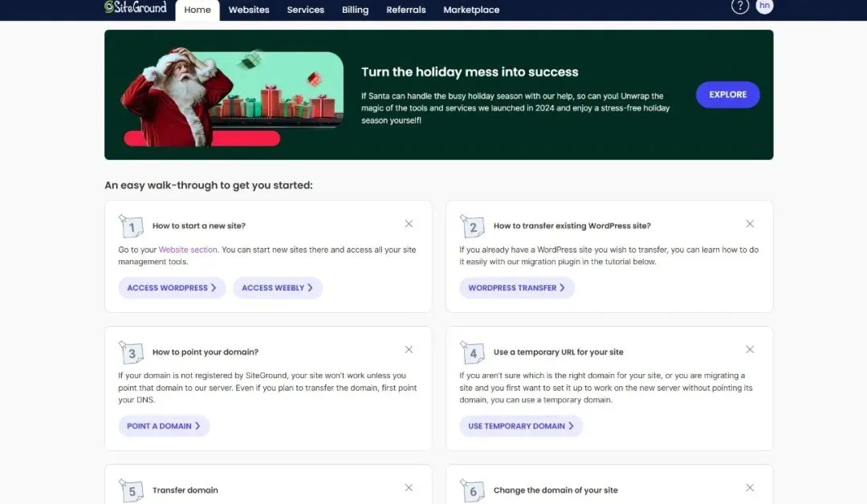Viewport: 867px width, 504px height.
Task: Dismiss the 'How to transfer existing WordPress site?' card
Action: click(x=750, y=224)
